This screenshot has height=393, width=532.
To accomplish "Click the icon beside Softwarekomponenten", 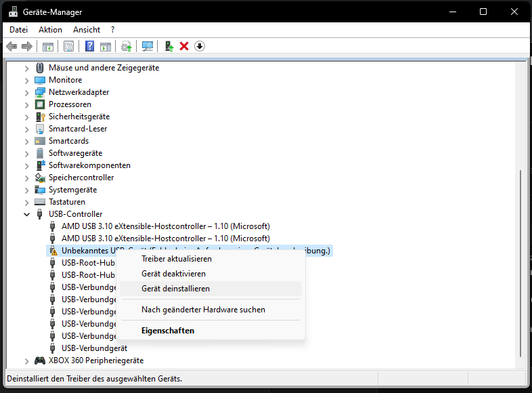I will [41, 165].
